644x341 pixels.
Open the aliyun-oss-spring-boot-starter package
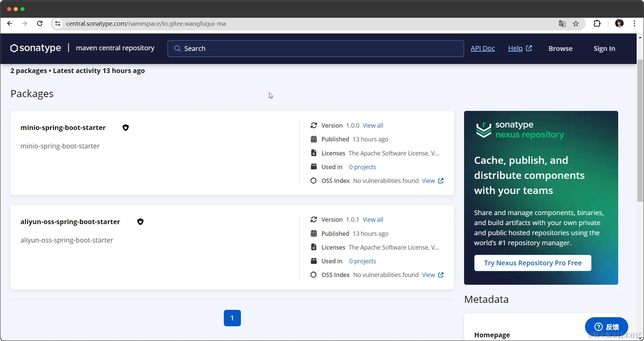click(70, 222)
